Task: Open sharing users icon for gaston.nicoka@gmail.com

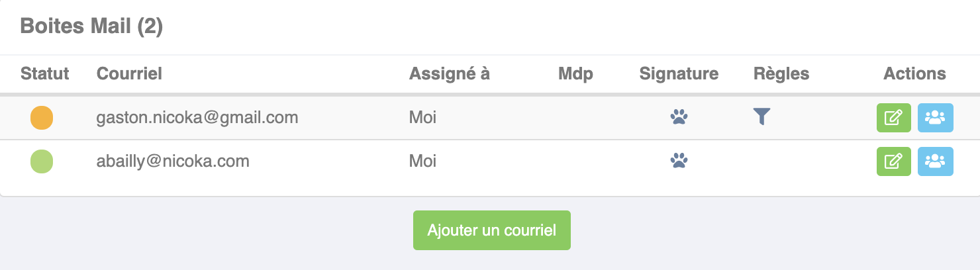Action: 935,118
